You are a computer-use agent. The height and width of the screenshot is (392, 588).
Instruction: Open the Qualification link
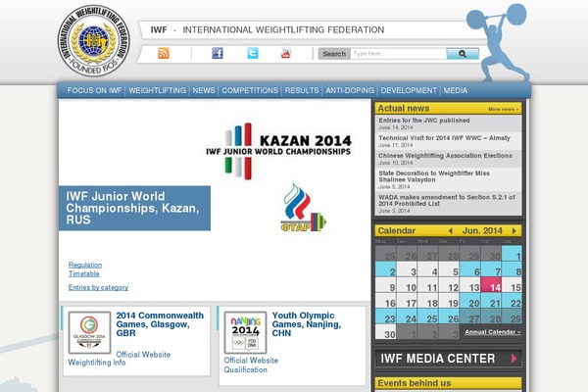pyautogui.click(x=246, y=369)
